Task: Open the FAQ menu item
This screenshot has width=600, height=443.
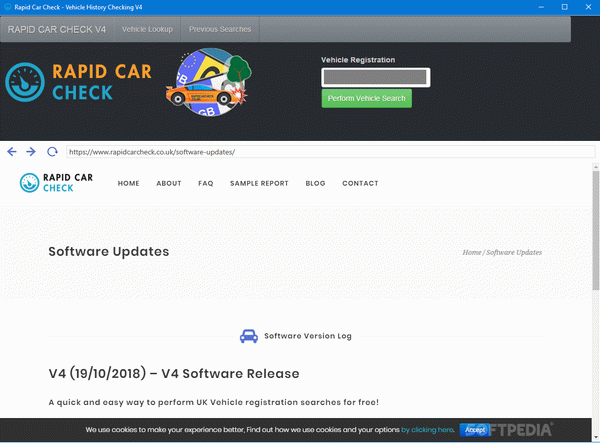Action: [206, 183]
